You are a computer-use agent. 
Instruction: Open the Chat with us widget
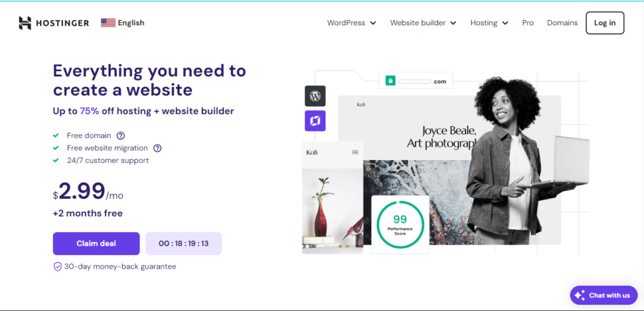[604, 295]
